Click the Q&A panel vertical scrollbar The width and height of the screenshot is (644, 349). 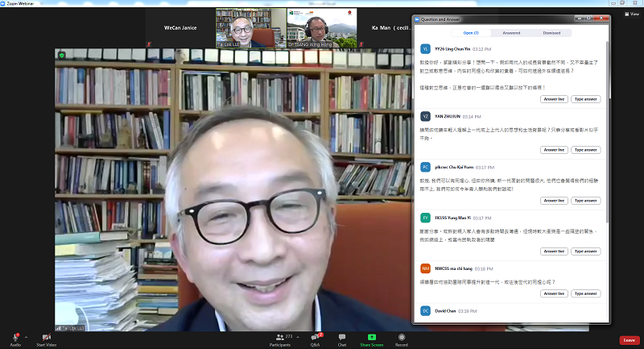pos(607,121)
